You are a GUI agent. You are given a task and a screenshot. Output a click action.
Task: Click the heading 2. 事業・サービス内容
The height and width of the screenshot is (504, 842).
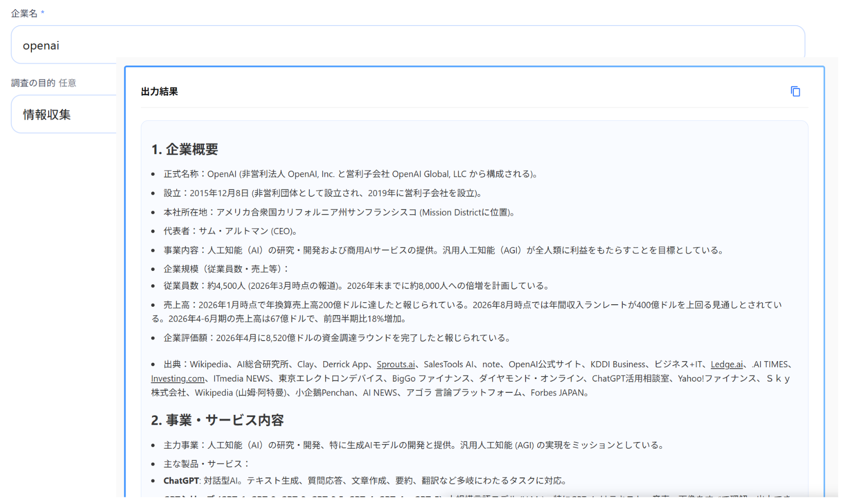click(x=218, y=421)
